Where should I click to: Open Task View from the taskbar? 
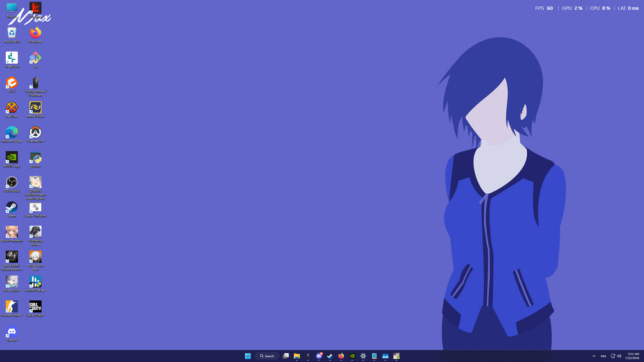286,356
